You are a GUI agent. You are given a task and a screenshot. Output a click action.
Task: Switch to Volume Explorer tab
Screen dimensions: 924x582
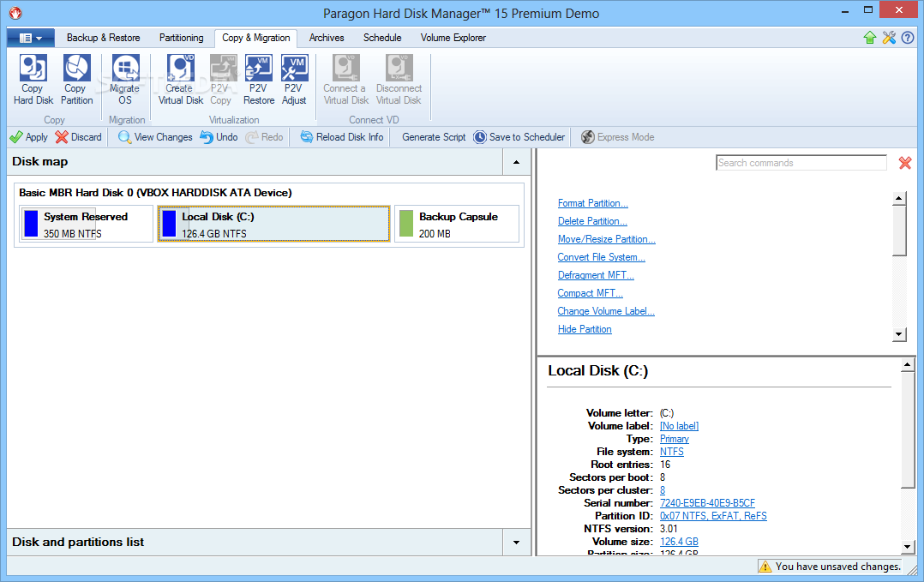[453, 38]
